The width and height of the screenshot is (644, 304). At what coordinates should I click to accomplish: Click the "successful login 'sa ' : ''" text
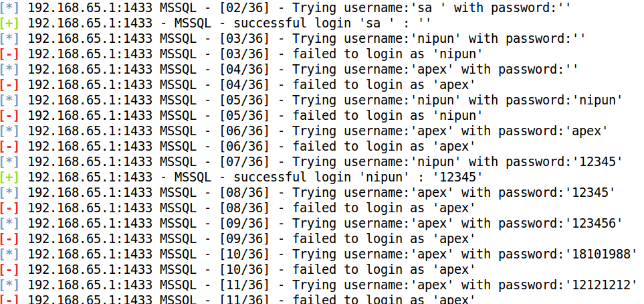(x=296, y=23)
